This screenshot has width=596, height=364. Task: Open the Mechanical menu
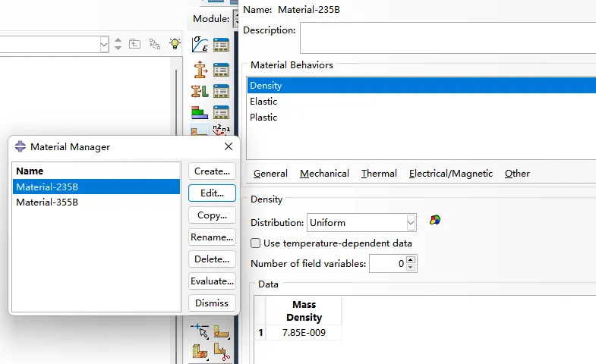coord(325,174)
